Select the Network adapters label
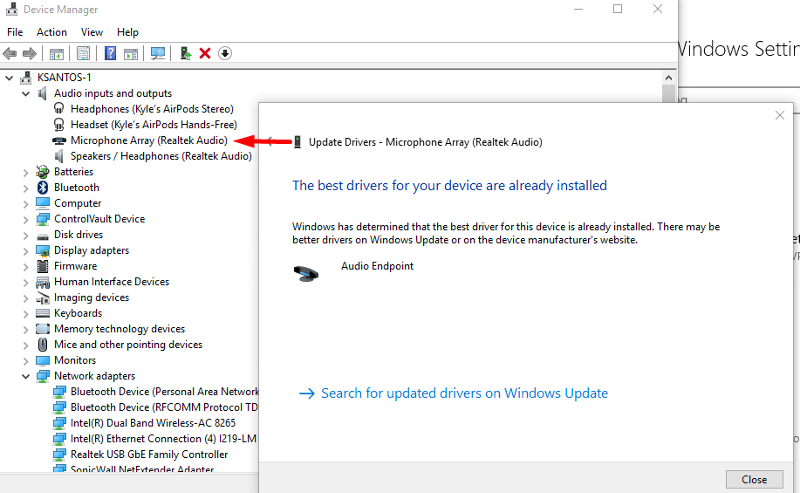 (94, 376)
